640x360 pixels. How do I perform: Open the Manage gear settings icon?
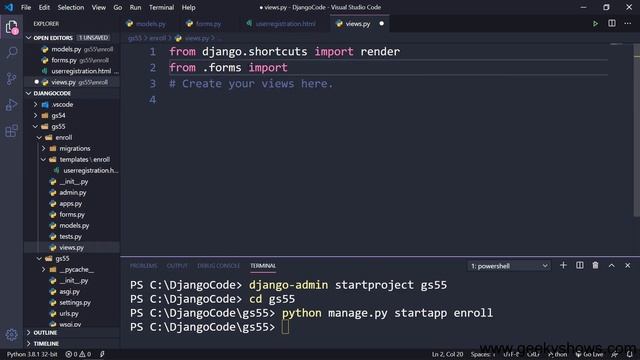(11, 335)
